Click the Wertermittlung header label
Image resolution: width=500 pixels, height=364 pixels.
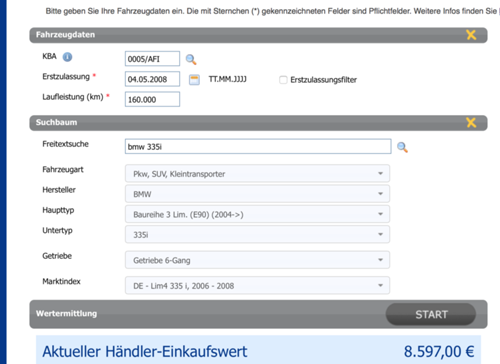[66, 314]
